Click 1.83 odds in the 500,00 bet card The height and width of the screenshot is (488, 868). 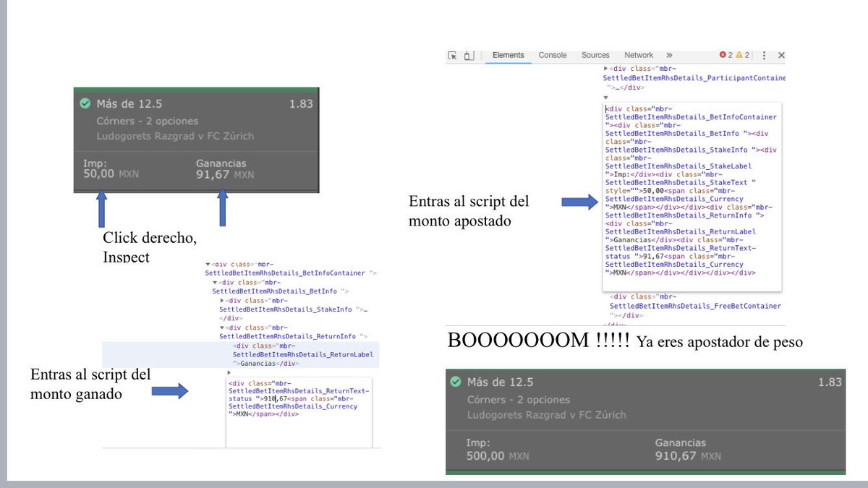(x=830, y=382)
